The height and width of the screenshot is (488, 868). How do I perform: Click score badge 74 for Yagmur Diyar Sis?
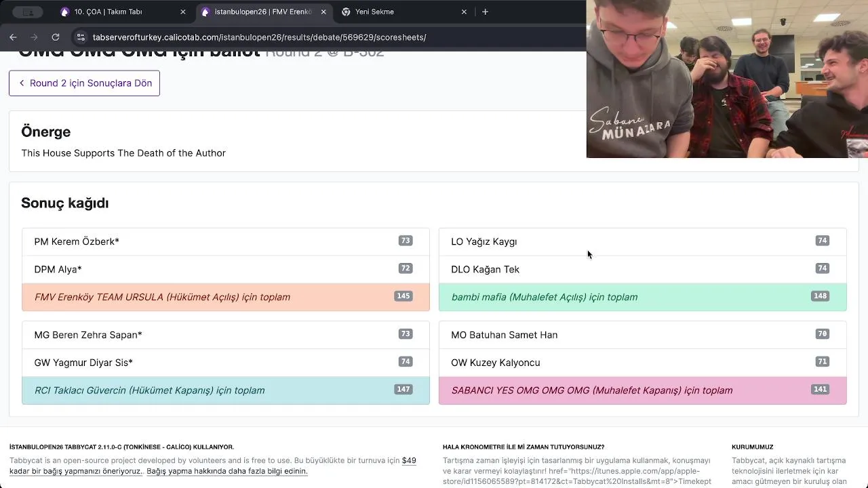(x=406, y=362)
